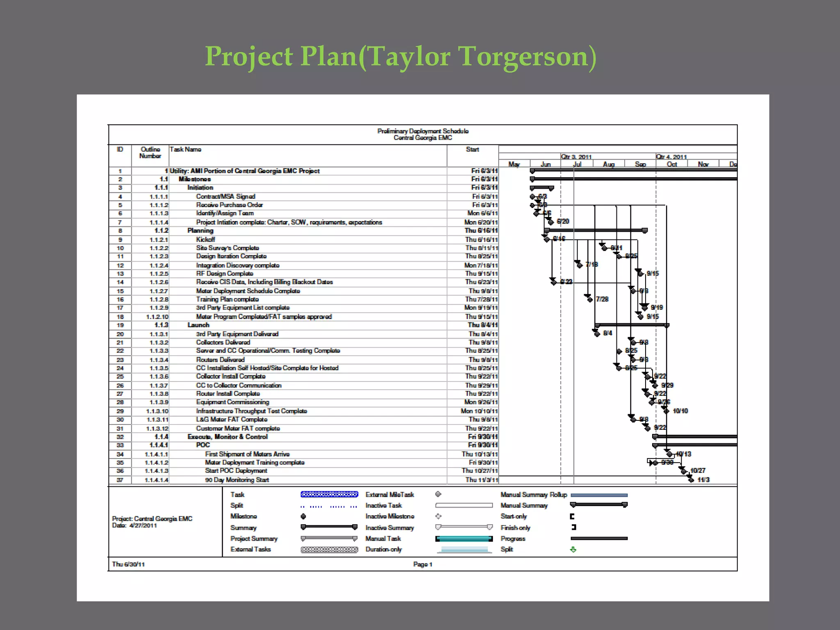Viewport: 840px width, 630px height.
Task: Click the 'Project: Central Georgia EMC' footer text
Action: pos(152,519)
